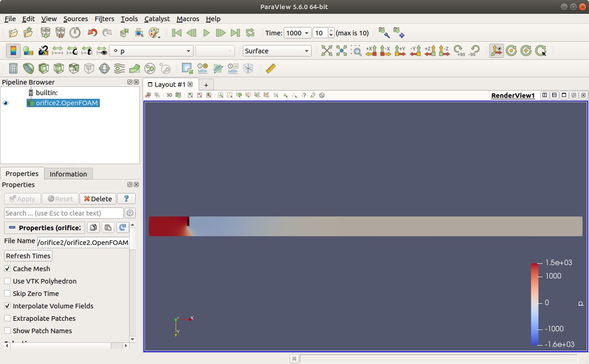589x364 pixels.
Task: Click the File Name path field
Action: pos(83,242)
